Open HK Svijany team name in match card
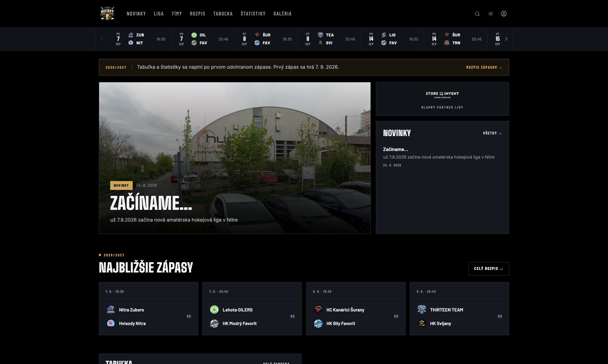608x364 pixels. pos(440,323)
